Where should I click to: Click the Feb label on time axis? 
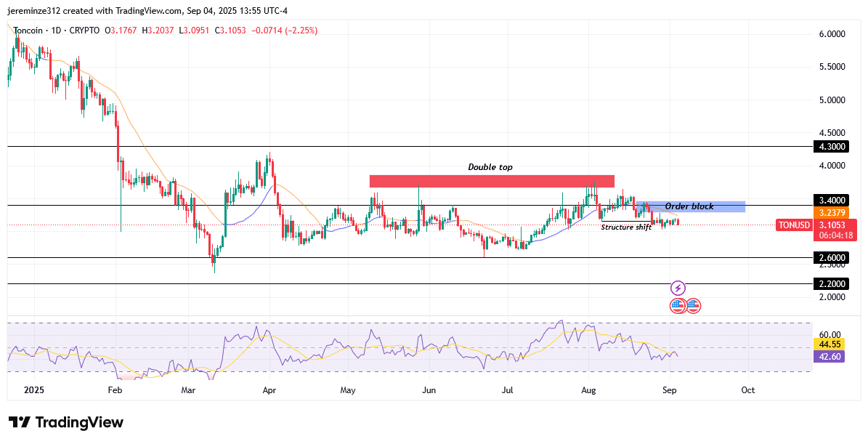tap(115, 390)
